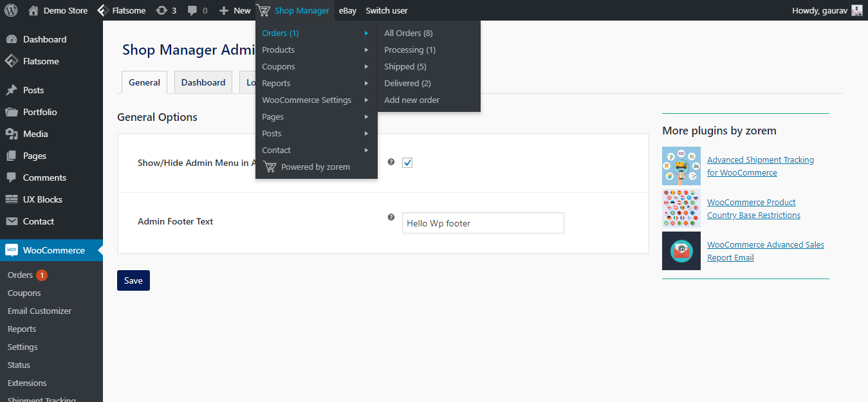Click the Flatsome icon in the sidebar
Screen dimensions: 868x402
pyautogui.click(x=12, y=61)
